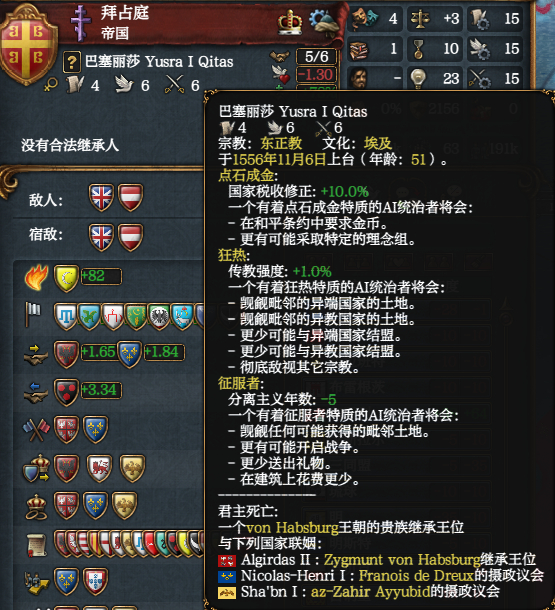This screenshot has width=555, height=610.
Task: Click the crown government rank icon
Action: pyautogui.click(x=290, y=22)
